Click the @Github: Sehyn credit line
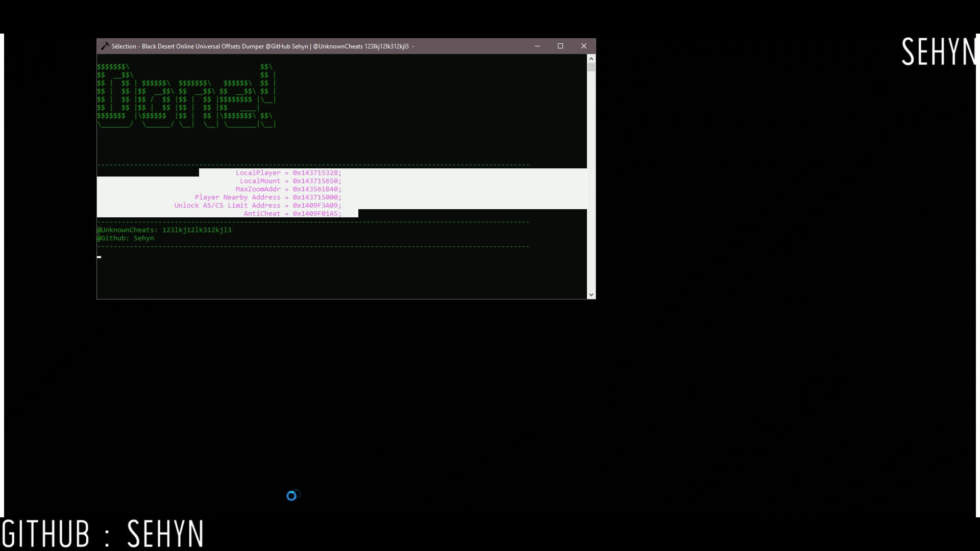Image resolution: width=980 pixels, height=551 pixels. pos(125,238)
